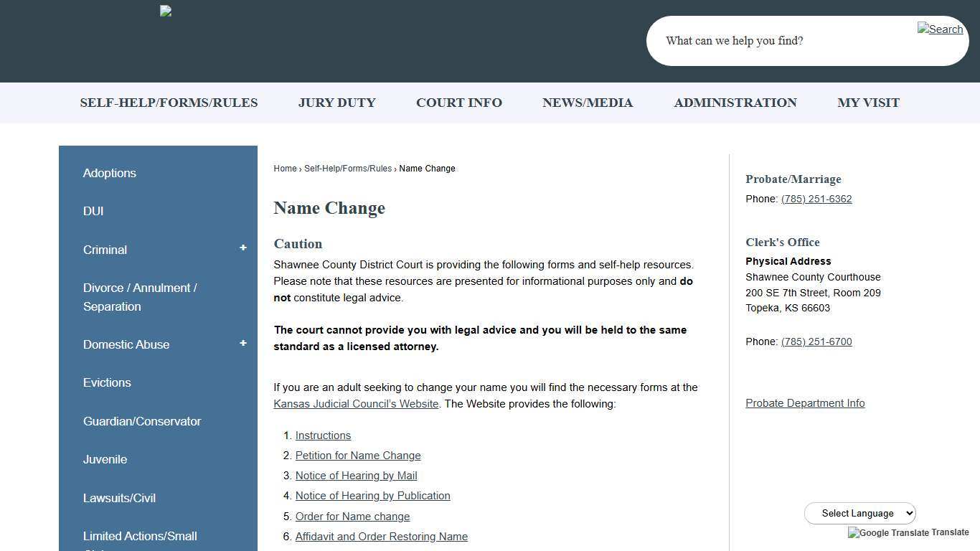The image size is (980, 551).
Task: Click the Petition for Name Change link
Action: (357, 455)
